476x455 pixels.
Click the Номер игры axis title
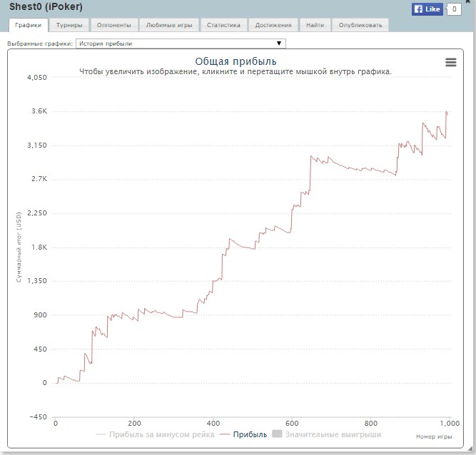[434, 436]
